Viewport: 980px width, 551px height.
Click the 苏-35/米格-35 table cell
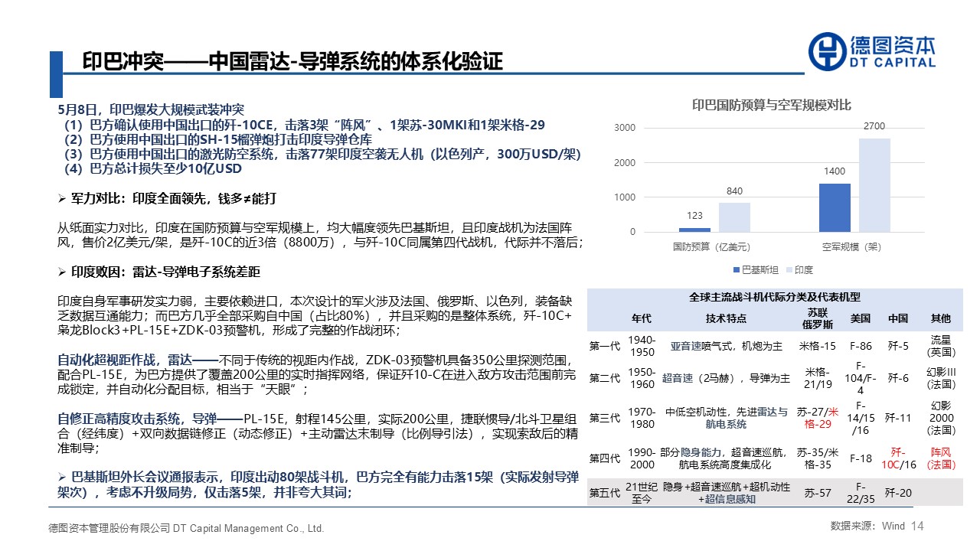point(816,458)
